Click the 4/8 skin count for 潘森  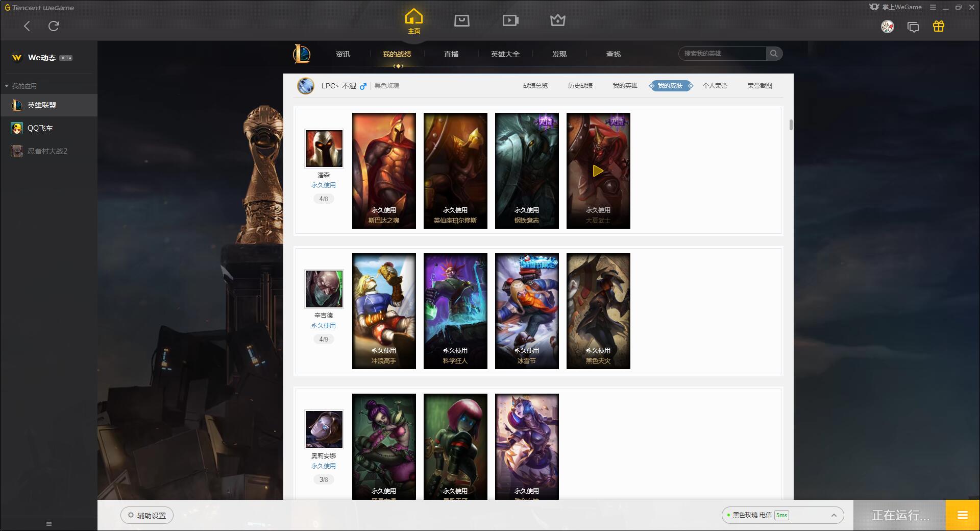(x=324, y=199)
